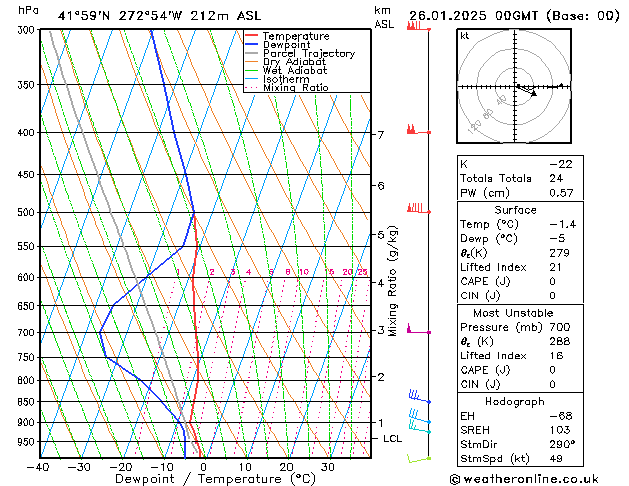This screenshot has width=629, height=486.
Task: Click the Most Unstable Lifted Index 16
Action: (556, 356)
